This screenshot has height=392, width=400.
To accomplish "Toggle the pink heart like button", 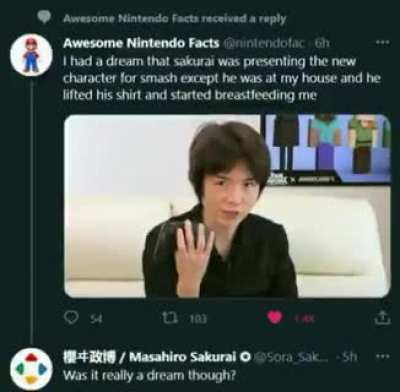I will tap(275, 318).
